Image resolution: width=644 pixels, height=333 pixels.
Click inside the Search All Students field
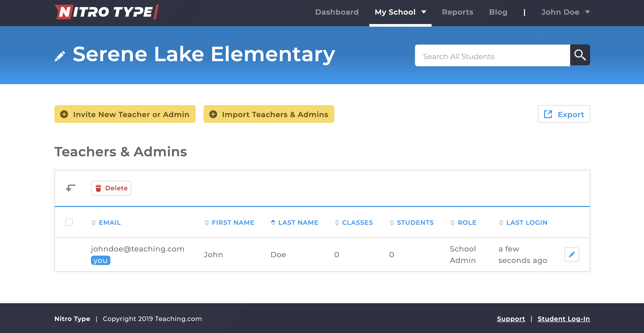point(492,56)
